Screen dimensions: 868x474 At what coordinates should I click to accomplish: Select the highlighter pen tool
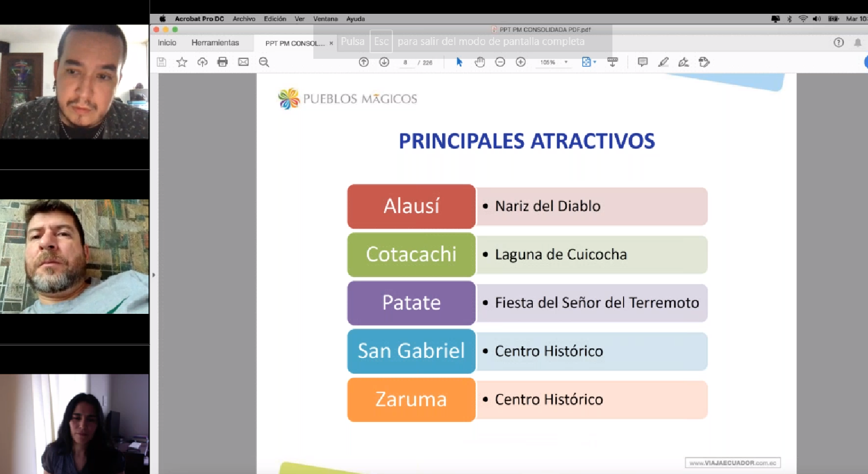point(663,62)
